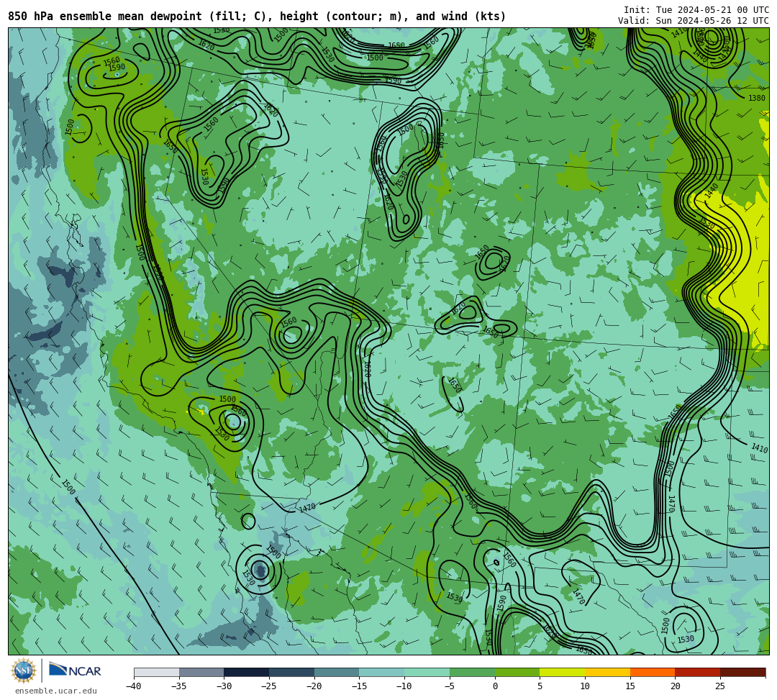This screenshot has width=777, height=700.
Task: Click the -25 colorbar tick label
Action: point(268,686)
